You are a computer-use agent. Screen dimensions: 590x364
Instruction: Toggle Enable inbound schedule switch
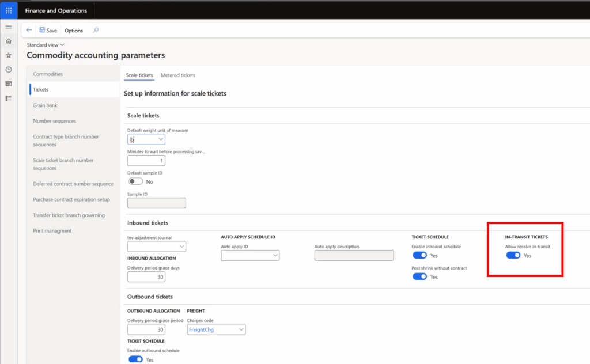click(x=420, y=256)
